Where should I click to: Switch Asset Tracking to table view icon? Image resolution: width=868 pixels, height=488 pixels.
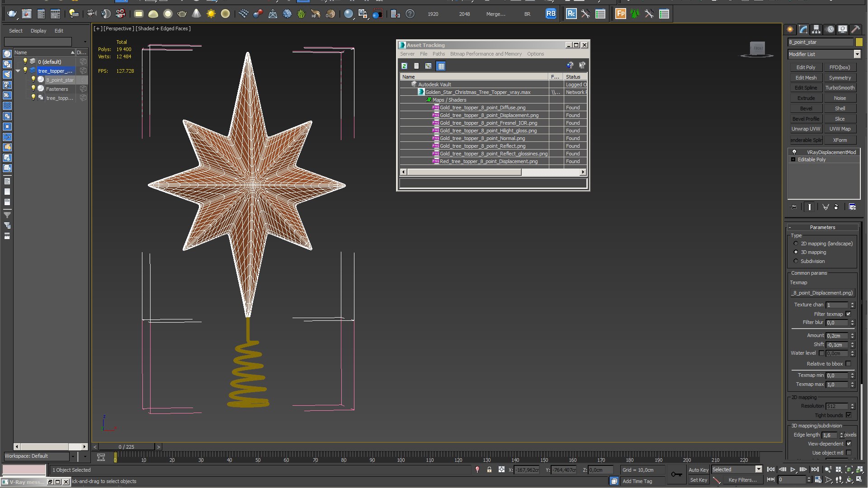coord(441,66)
